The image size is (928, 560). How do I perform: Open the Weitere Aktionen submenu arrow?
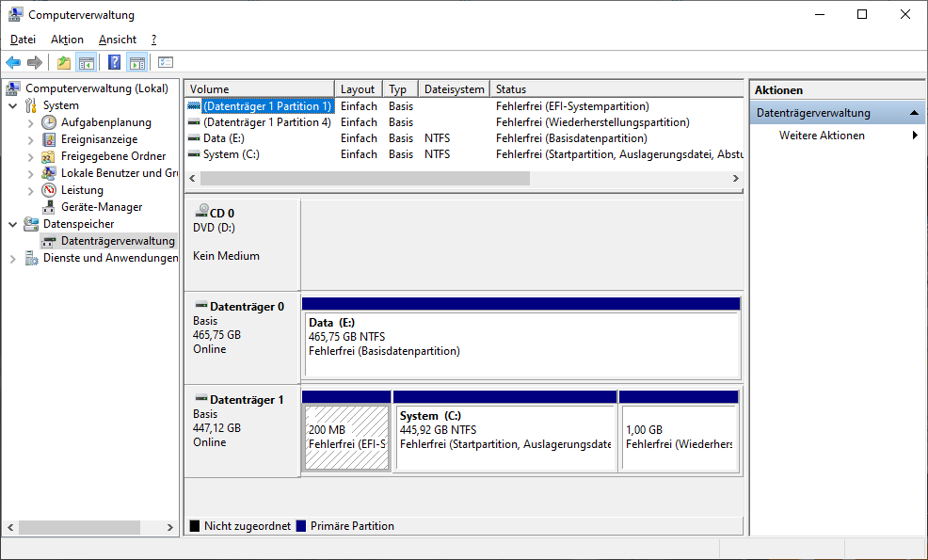(915, 135)
